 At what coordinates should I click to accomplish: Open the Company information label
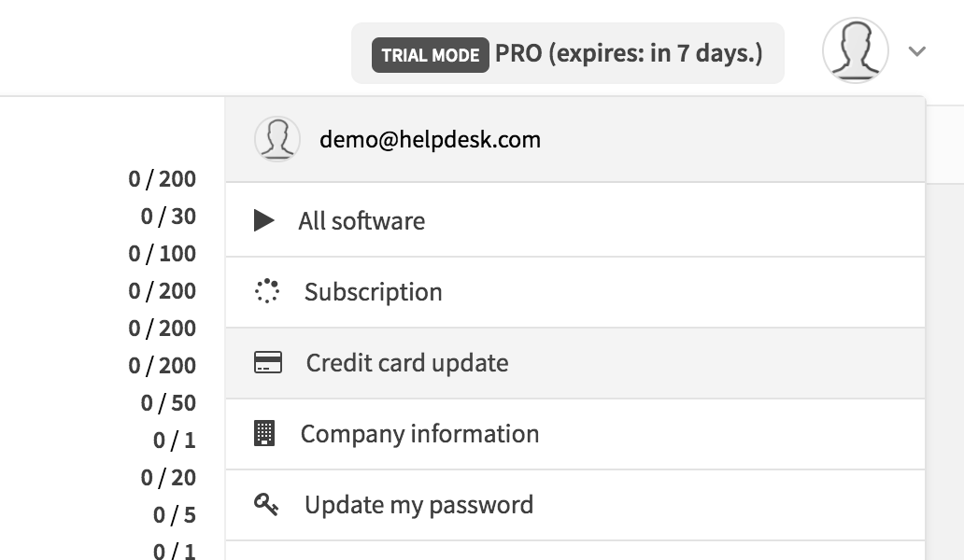[419, 434]
